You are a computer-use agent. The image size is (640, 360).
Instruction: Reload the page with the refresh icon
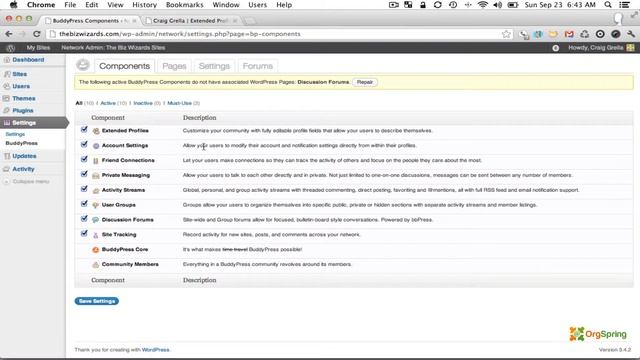(x=37, y=34)
